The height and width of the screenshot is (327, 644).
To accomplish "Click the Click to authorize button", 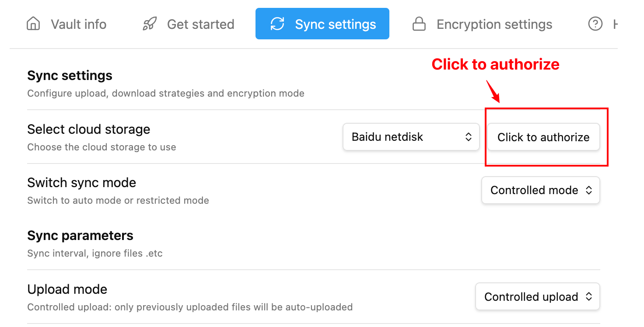I will (x=543, y=137).
